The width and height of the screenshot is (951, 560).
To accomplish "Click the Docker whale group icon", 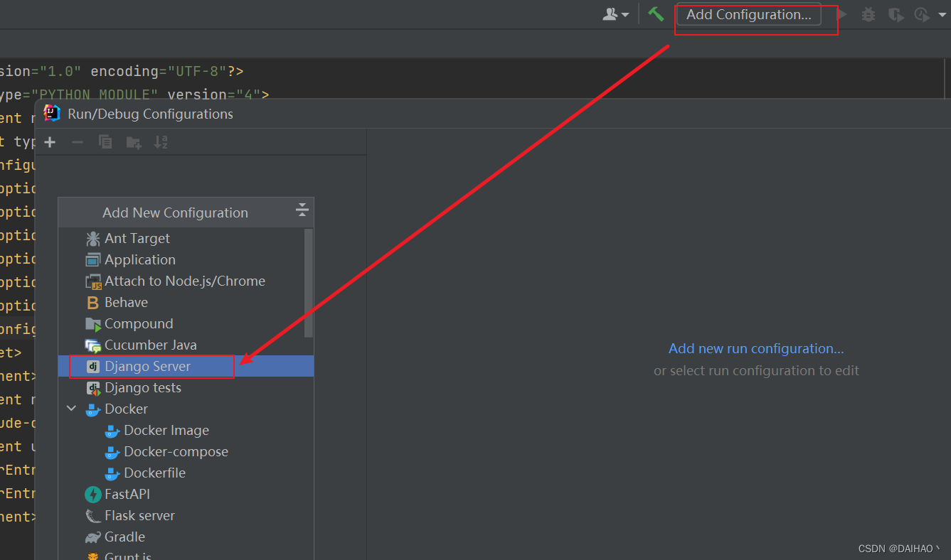I will tap(93, 409).
